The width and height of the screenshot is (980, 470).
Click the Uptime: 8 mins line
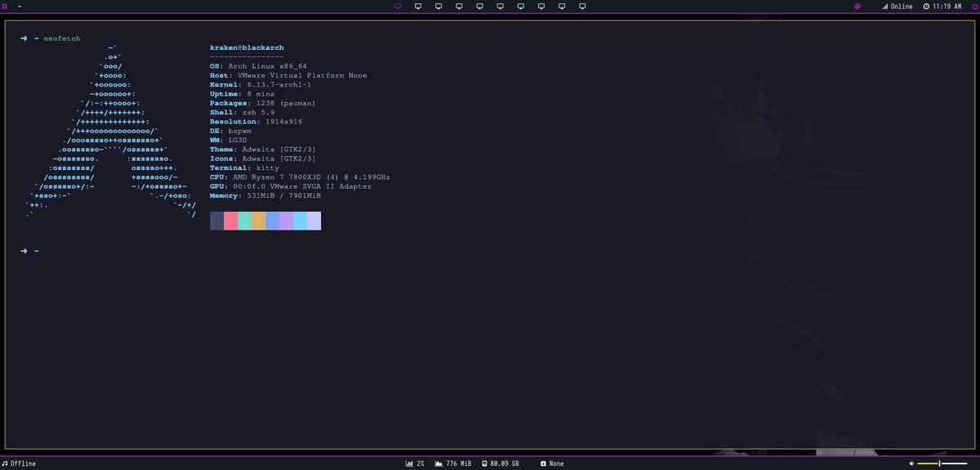pos(242,94)
